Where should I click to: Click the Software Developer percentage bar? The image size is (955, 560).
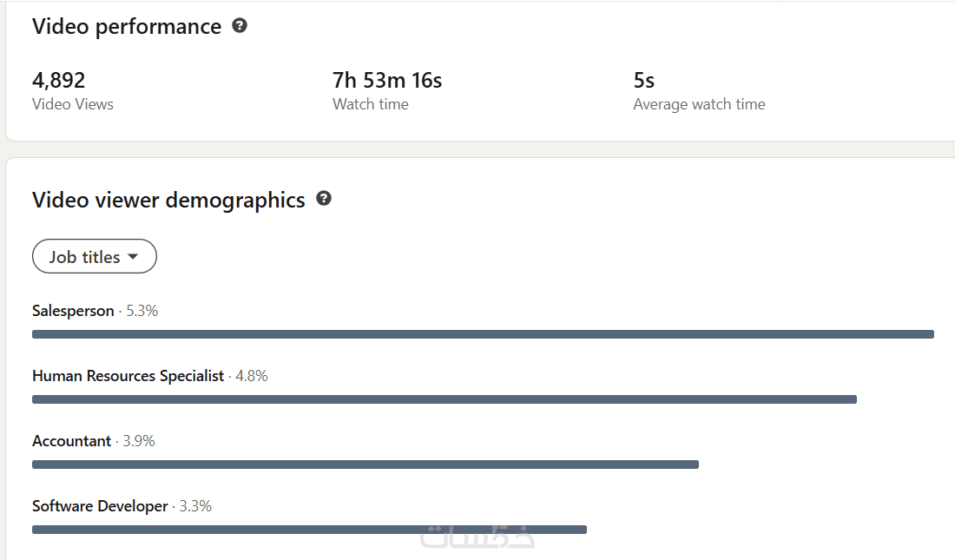click(x=309, y=530)
